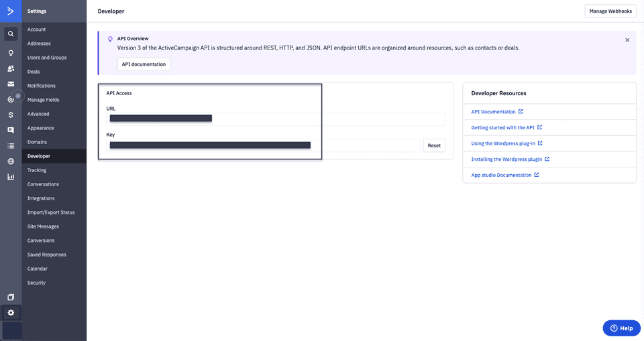Open the Lists icon in sidebar

click(11, 145)
